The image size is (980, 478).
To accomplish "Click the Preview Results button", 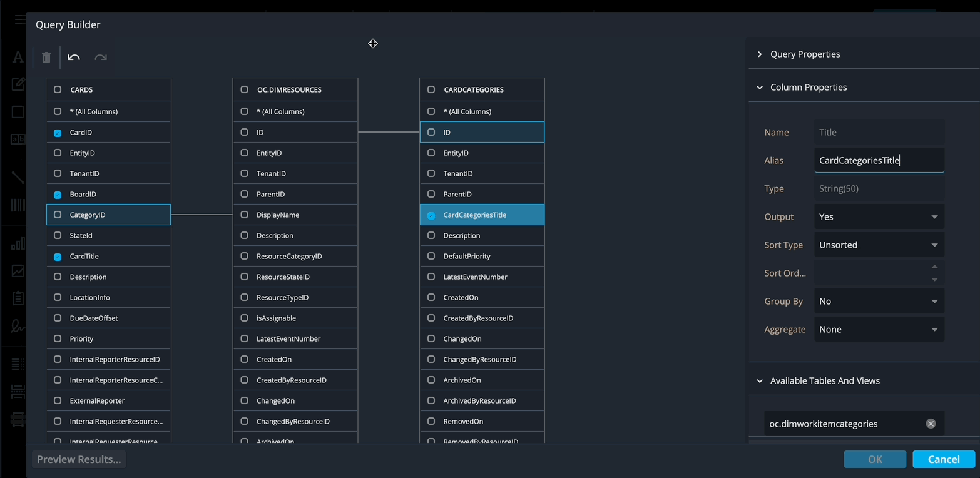I will 79,459.
